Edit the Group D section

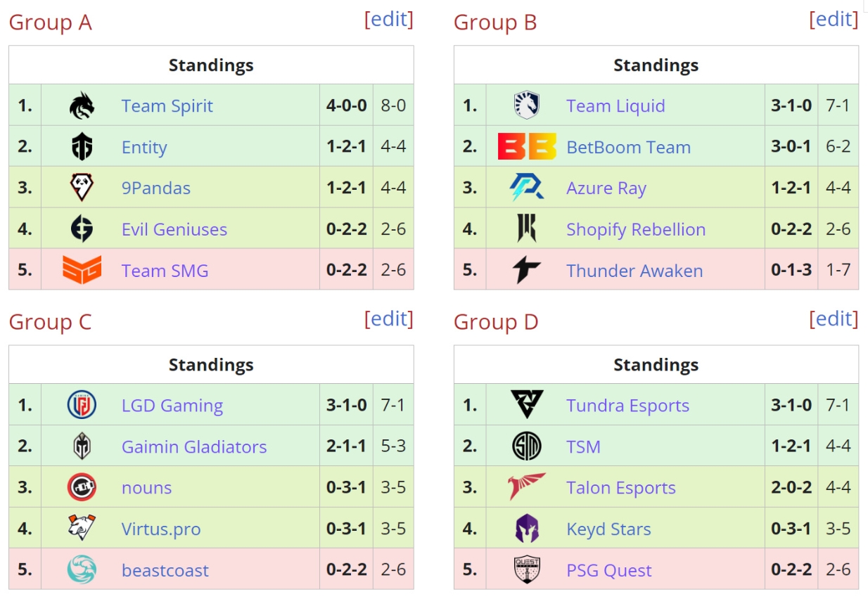click(x=834, y=318)
